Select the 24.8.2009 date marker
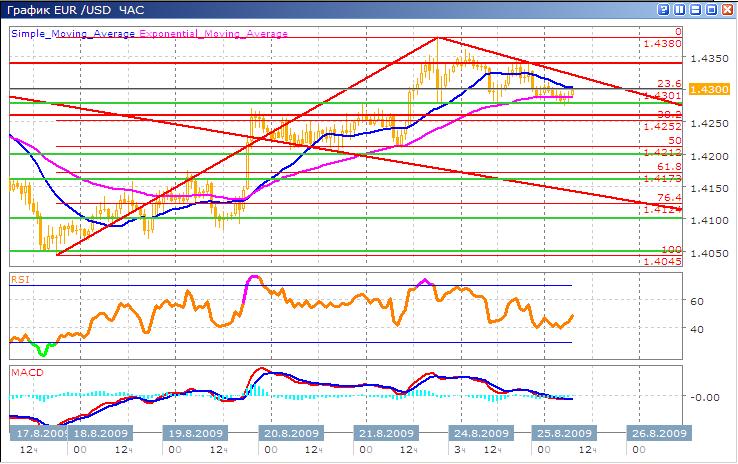Image resolution: width=738 pixels, height=464 pixels. click(x=475, y=433)
